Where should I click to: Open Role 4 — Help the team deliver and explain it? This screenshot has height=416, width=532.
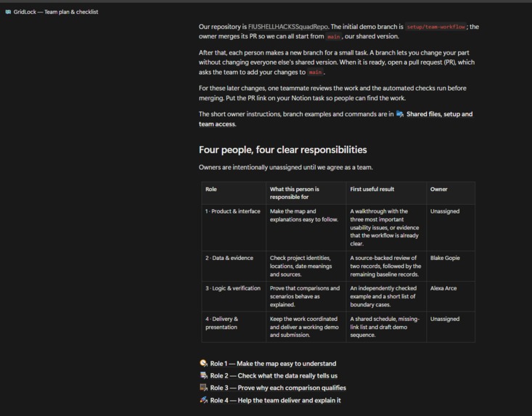(x=275, y=401)
